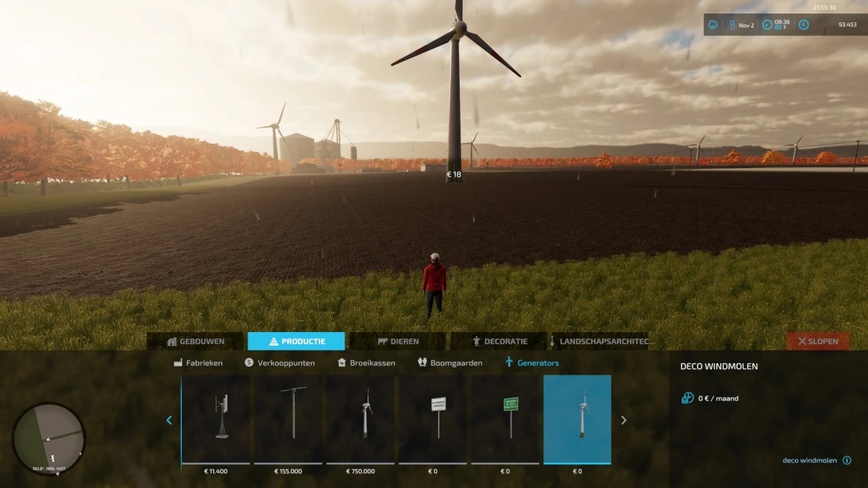Viewport: 868px width, 488px height.
Task: Open the Landschapsarchitectuur tab
Action: pos(600,342)
